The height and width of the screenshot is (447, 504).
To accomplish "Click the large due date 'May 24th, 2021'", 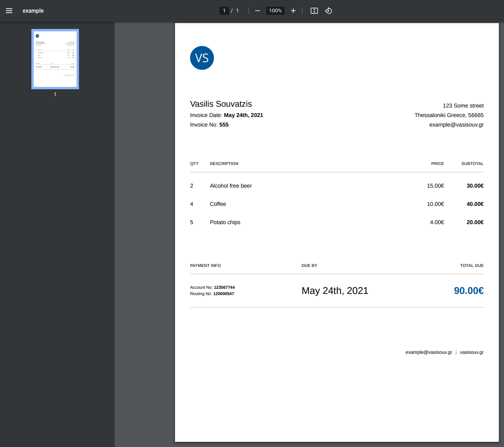I will pyautogui.click(x=335, y=291).
